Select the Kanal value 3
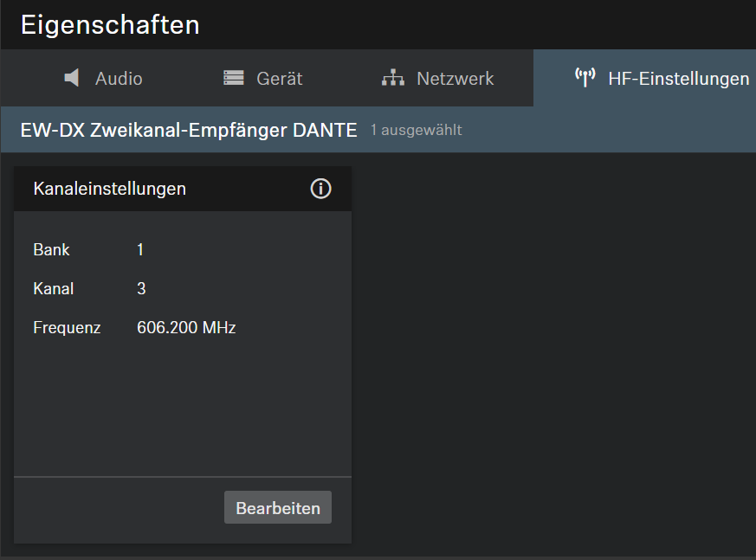Viewport: 756px width, 560px height. [x=141, y=289]
